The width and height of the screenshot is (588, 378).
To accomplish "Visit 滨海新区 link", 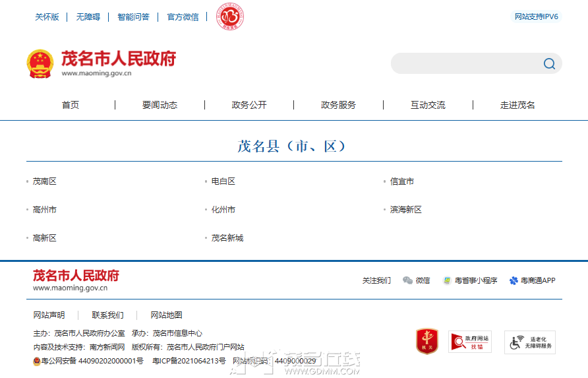I will pyautogui.click(x=406, y=210).
